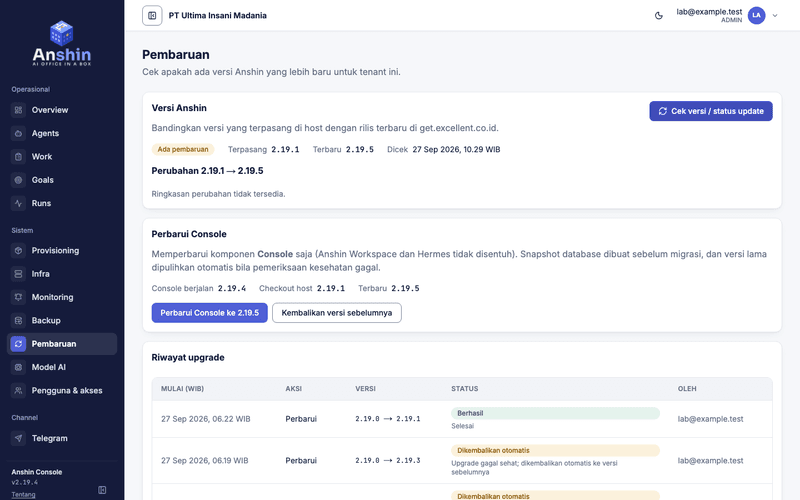Click the sidebar version v2.19.4 text
This screenshot has height=500, width=800.
24,482
